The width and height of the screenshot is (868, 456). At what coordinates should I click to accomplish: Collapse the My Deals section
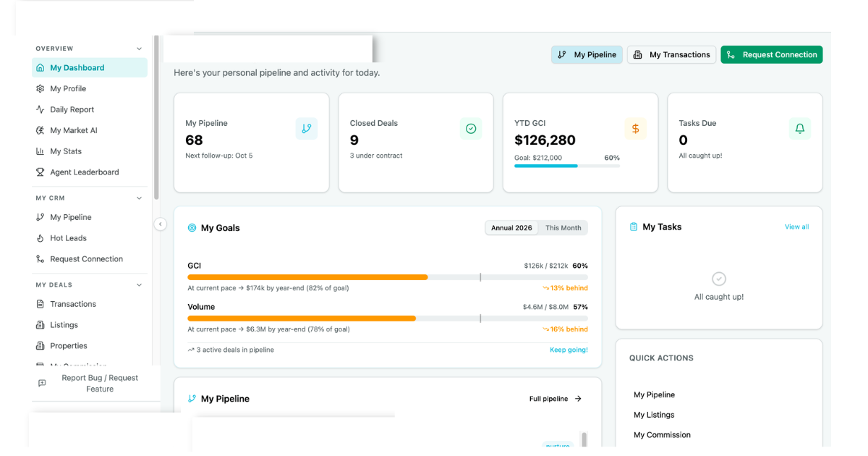[140, 285]
